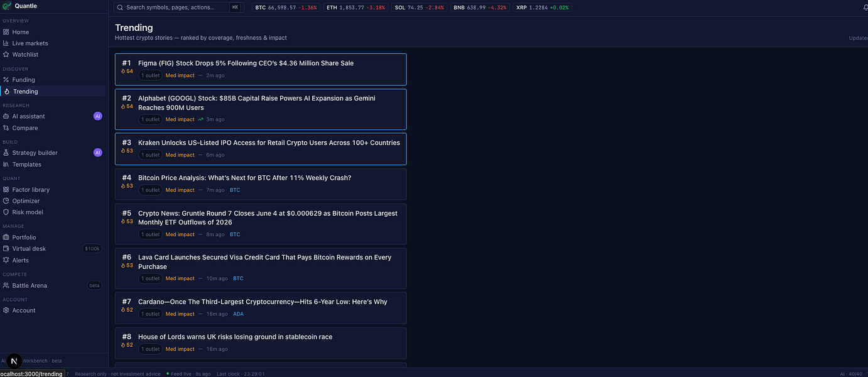Screen dimensions: 868x377
Task: Click the Quantle logo icon
Action: pos(6,6)
